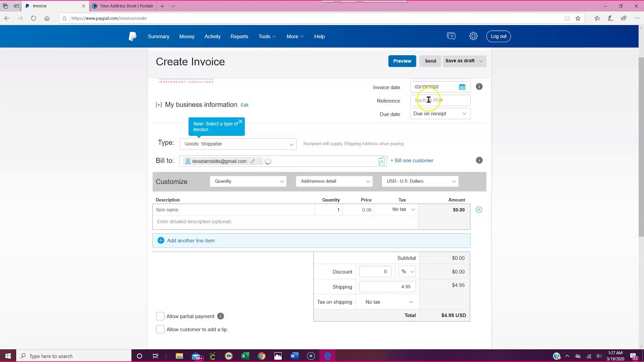Viewport: 644px width, 362px height.
Task: Open Chrome from the taskbar
Action: pos(262,356)
